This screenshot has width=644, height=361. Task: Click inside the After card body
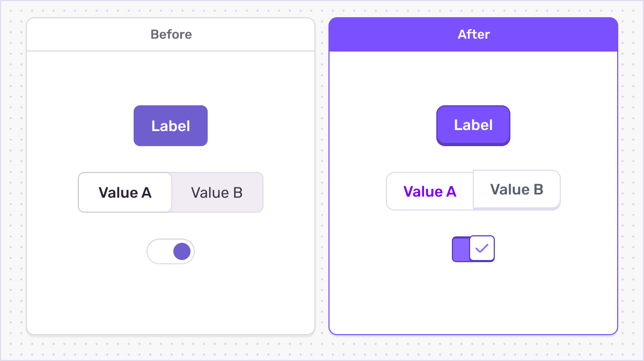click(473, 295)
